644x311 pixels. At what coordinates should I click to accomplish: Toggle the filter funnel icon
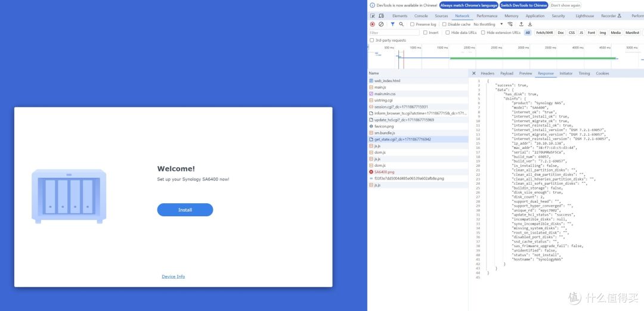[x=392, y=24]
